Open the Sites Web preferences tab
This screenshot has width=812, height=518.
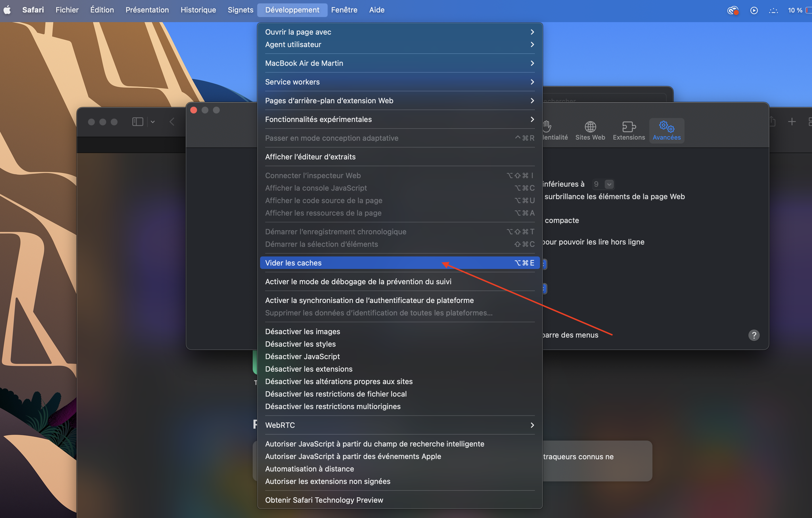(590, 131)
